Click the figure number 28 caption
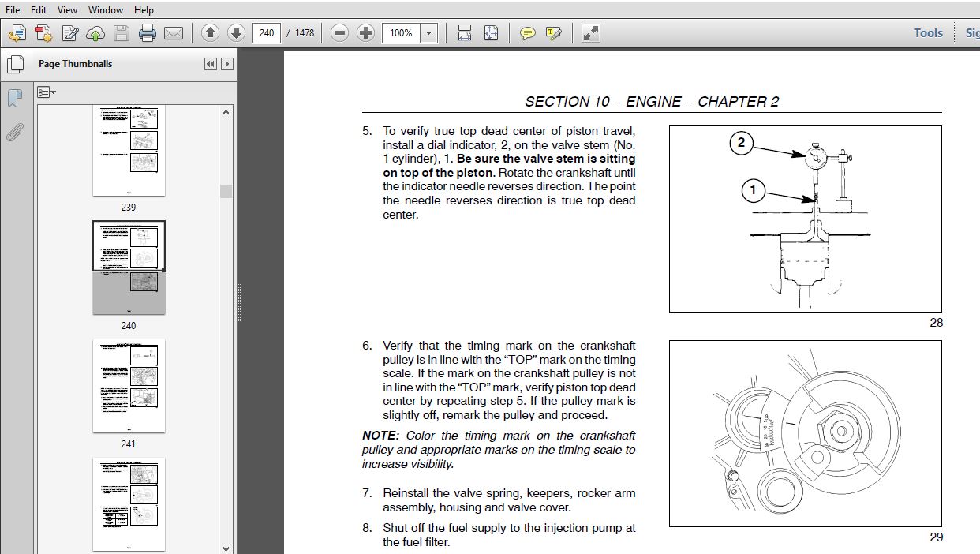 pyautogui.click(x=937, y=322)
